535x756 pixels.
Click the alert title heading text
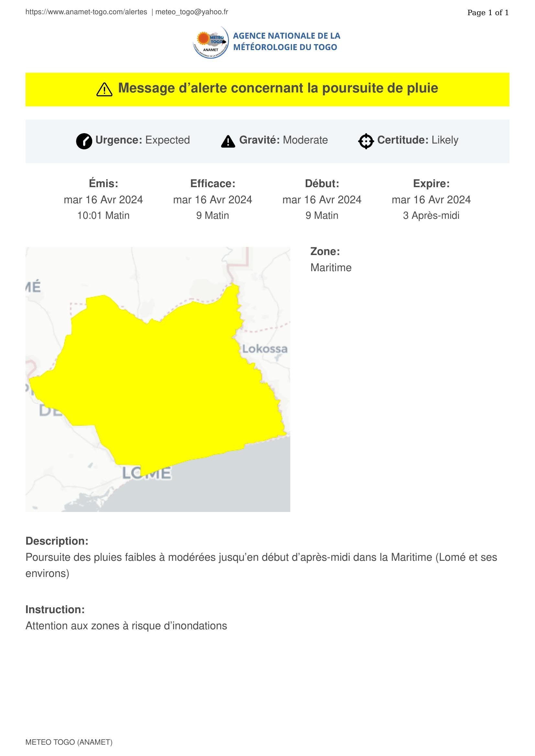tap(278, 88)
